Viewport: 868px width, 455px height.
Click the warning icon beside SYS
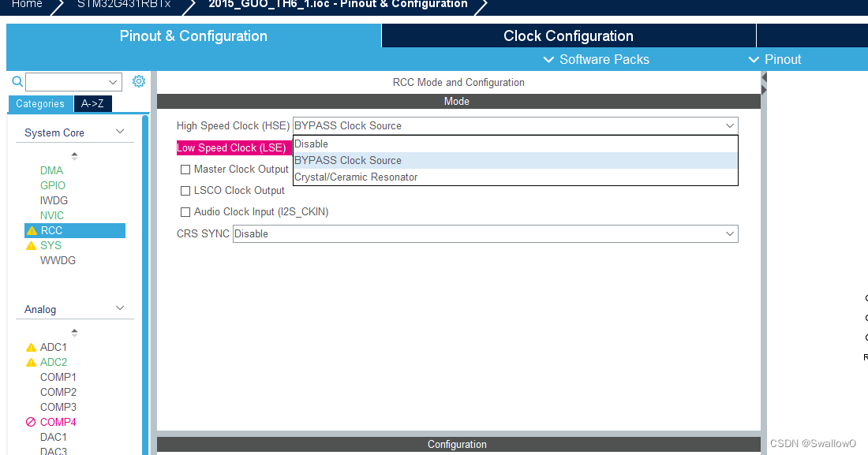[x=32, y=244]
